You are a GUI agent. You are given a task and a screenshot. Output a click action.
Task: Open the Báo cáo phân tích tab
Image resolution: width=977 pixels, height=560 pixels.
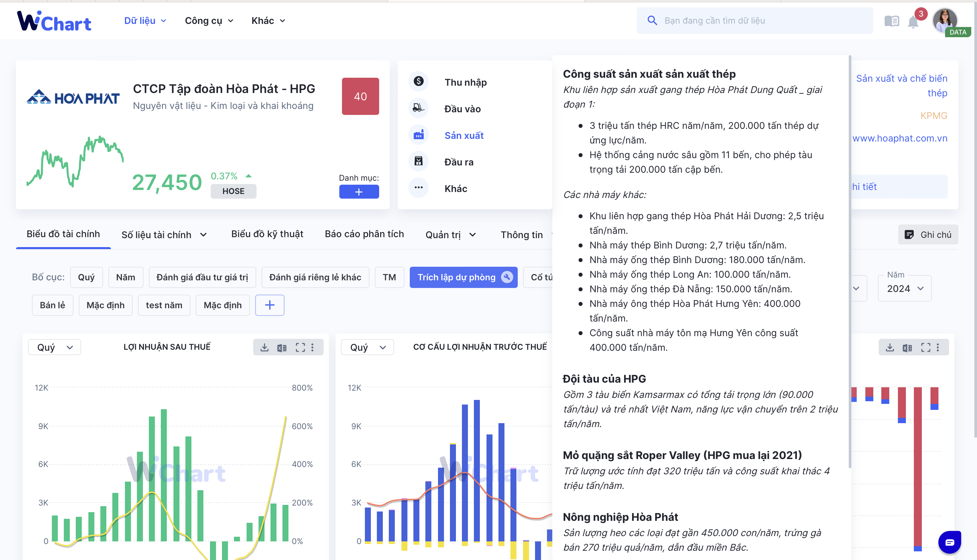pos(364,234)
